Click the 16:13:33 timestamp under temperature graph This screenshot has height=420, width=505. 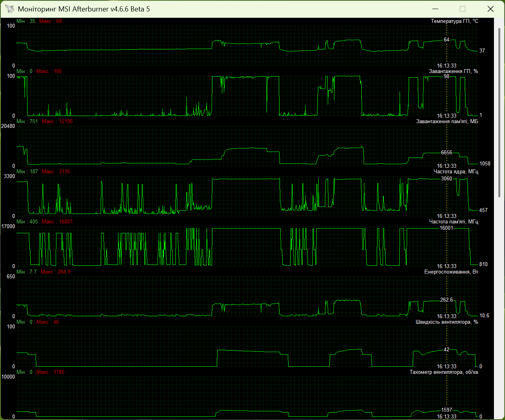pyautogui.click(x=447, y=66)
